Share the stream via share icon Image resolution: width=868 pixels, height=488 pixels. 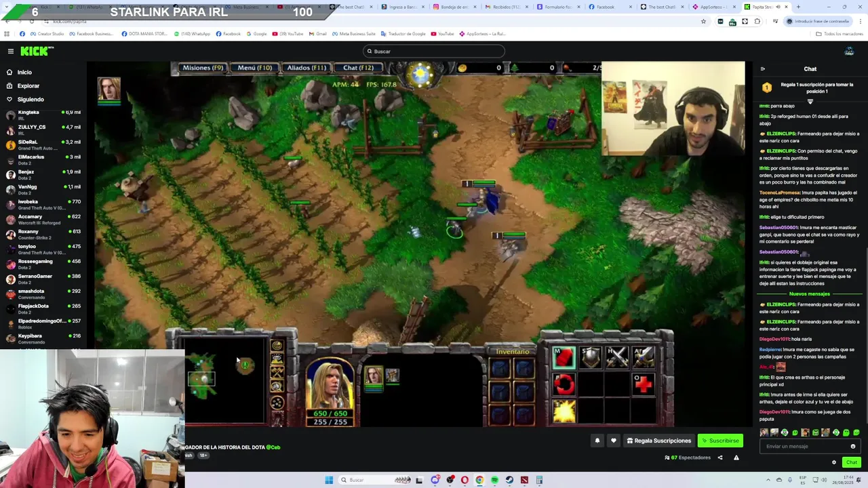pyautogui.click(x=720, y=457)
